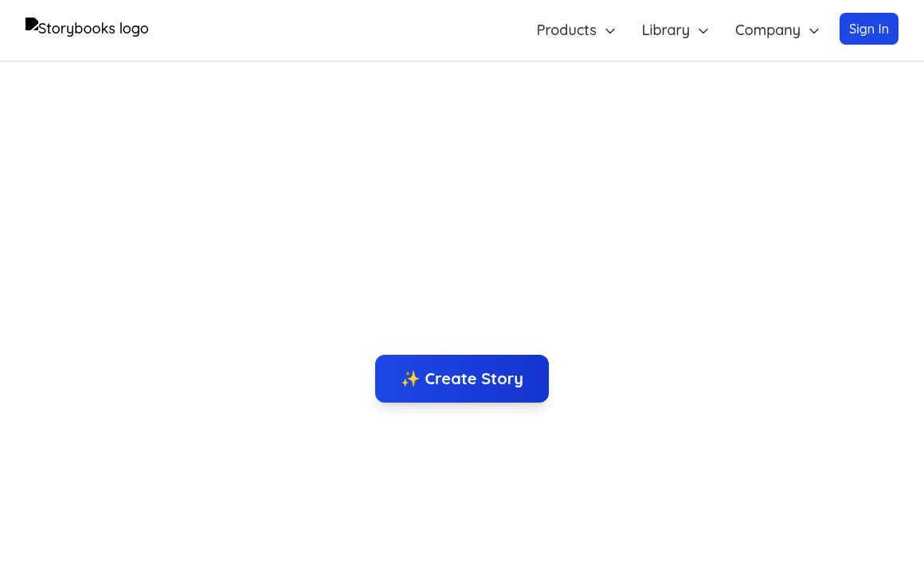Click the chevron icon next to Library
The image size is (924, 574).
[x=703, y=31]
